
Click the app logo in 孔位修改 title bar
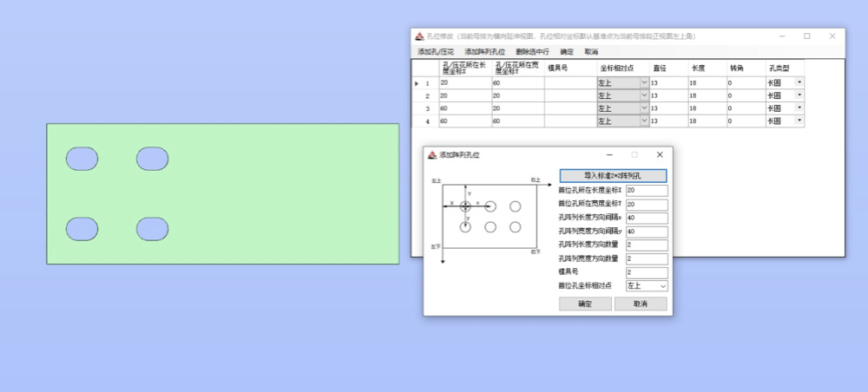click(x=418, y=36)
